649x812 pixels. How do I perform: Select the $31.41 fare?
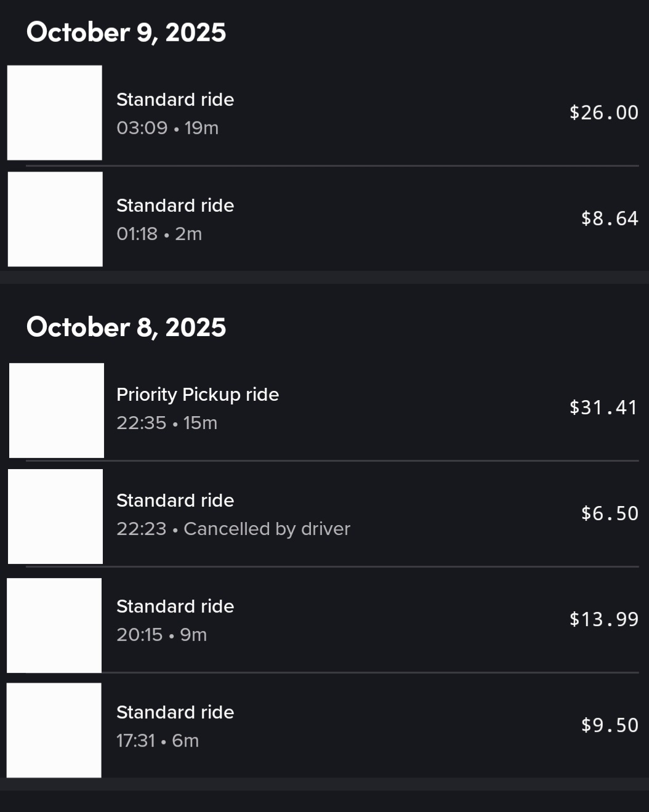point(603,408)
